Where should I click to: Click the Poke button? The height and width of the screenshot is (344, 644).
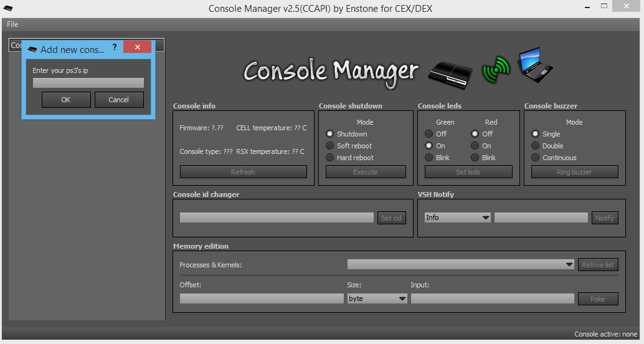(597, 299)
